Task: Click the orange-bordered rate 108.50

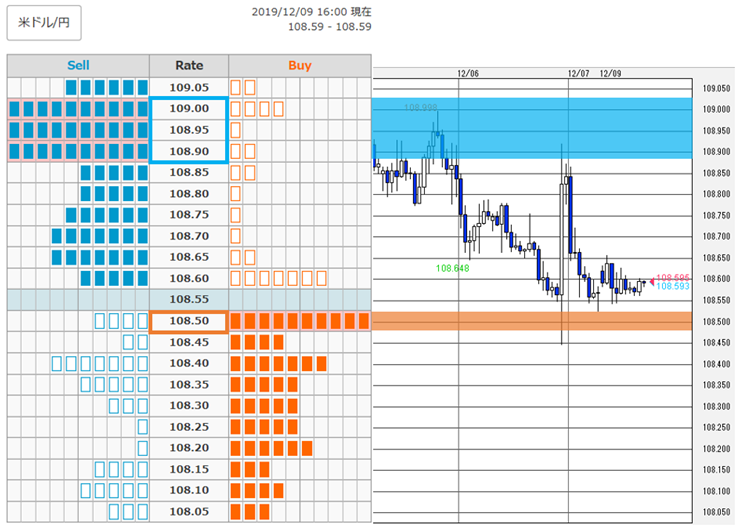Action: click(189, 321)
